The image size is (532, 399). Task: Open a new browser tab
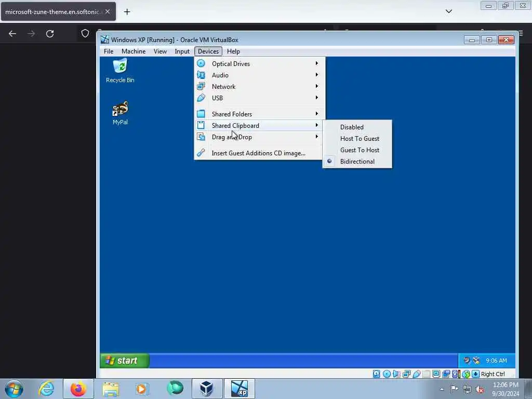click(x=127, y=12)
